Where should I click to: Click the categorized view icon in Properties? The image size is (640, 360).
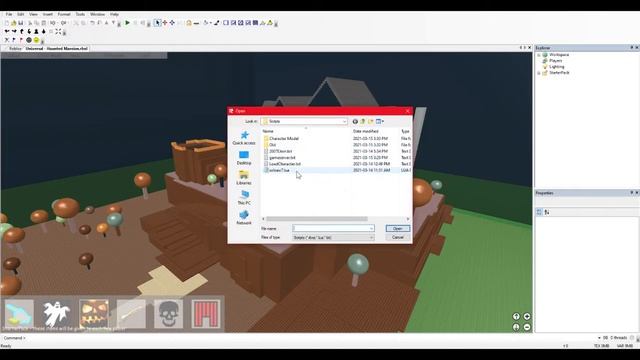tap(539, 212)
